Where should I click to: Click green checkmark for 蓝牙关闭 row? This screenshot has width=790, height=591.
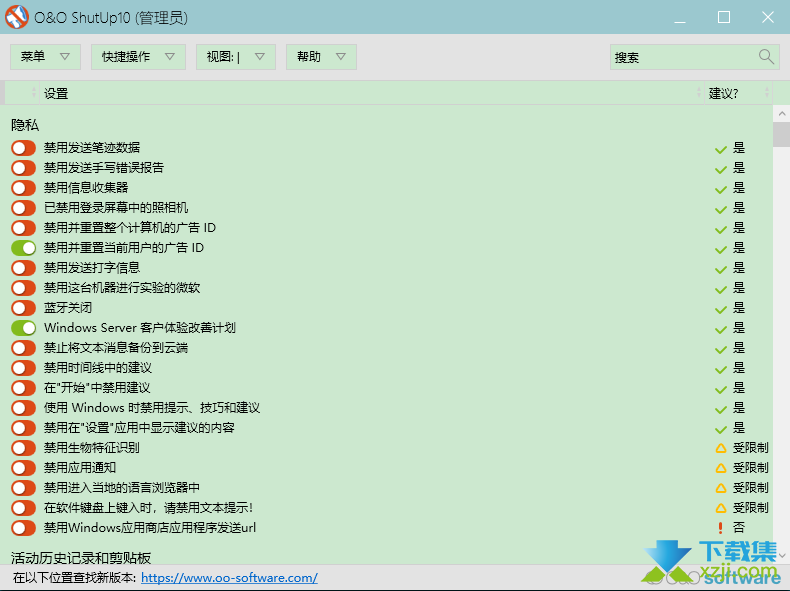pyautogui.click(x=720, y=309)
